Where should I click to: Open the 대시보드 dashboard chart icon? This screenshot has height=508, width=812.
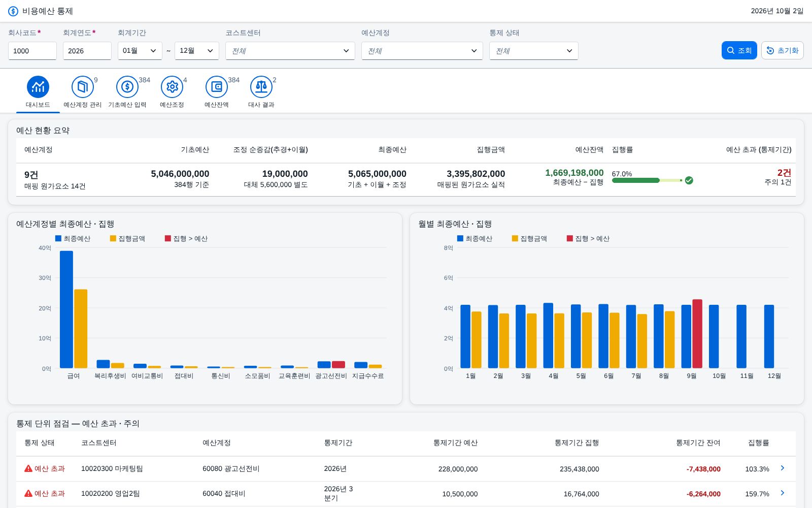[x=38, y=87]
